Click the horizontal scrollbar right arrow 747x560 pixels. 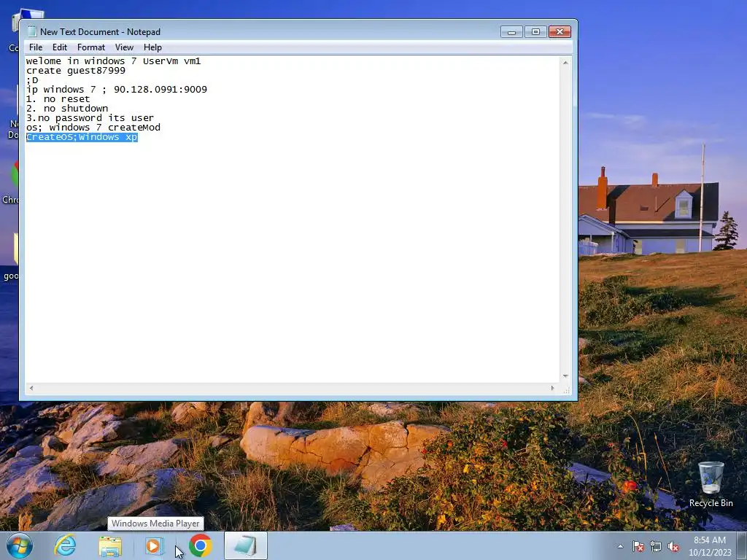[x=553, y=388]
